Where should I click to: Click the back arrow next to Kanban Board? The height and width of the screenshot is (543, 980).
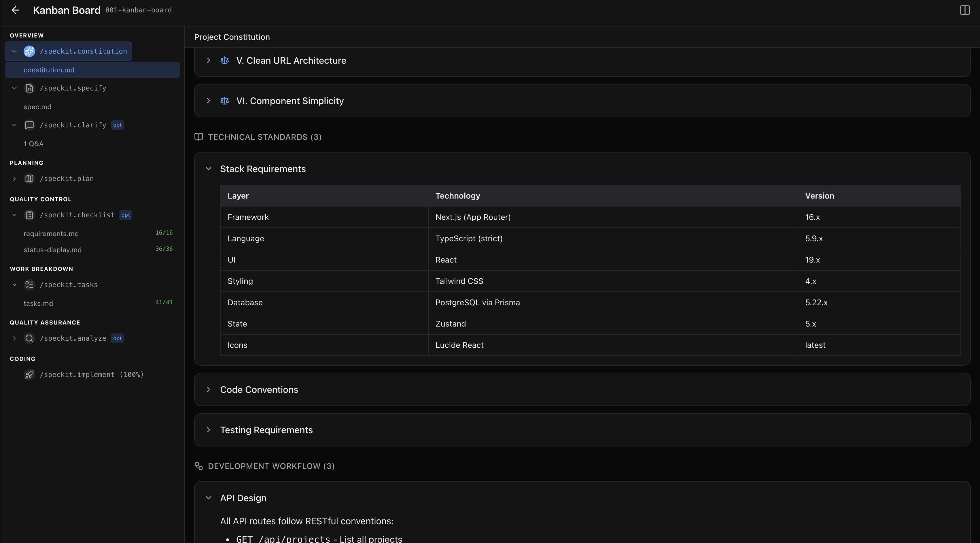click(16, 10)
